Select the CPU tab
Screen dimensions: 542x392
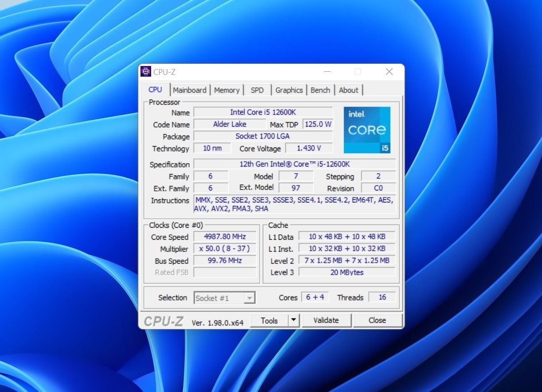tap(155, 89)
